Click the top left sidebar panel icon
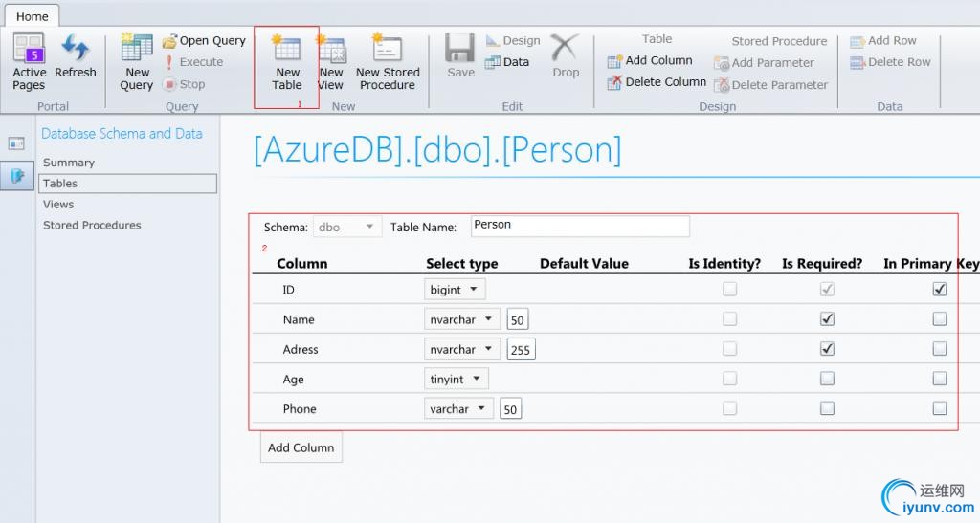The height and width of the screenshot is (523, 980). click(x=16, y=144)
